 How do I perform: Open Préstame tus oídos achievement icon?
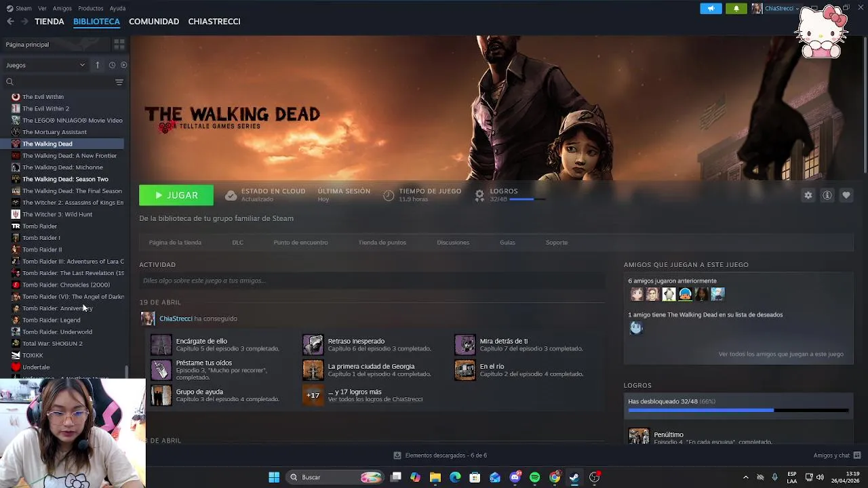161,369
